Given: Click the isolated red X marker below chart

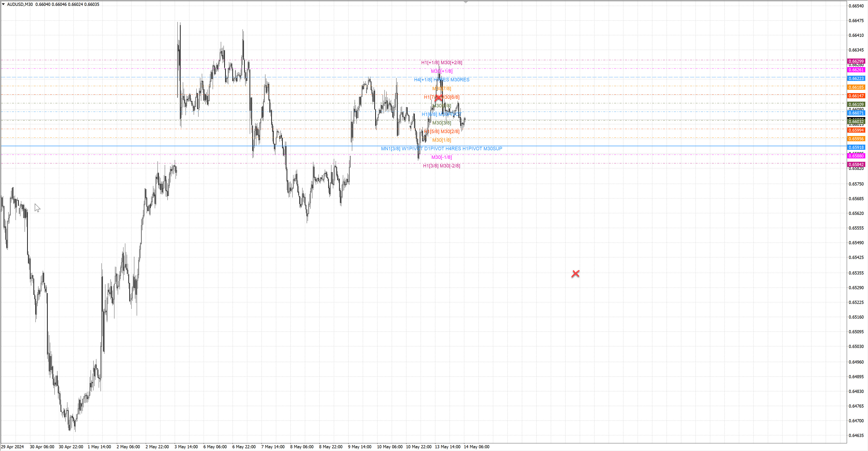Looking at the screenshot, I should [x=575, y=274].
